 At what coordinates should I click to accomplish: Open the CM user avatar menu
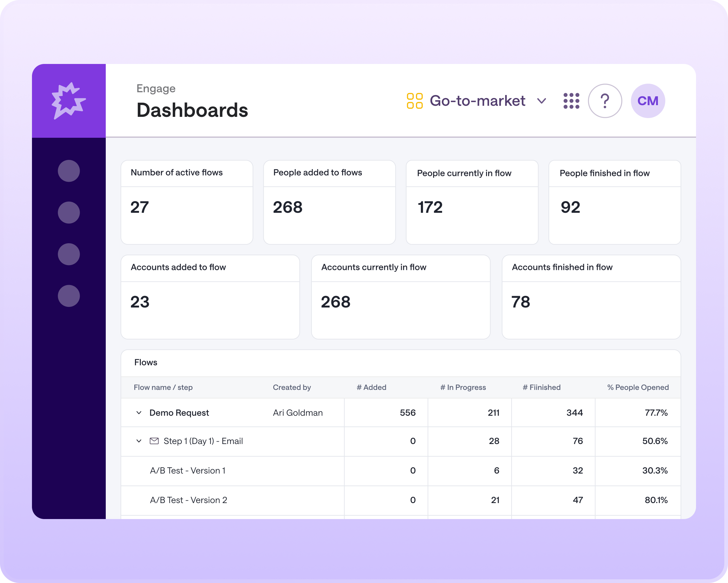coord(648,101)
